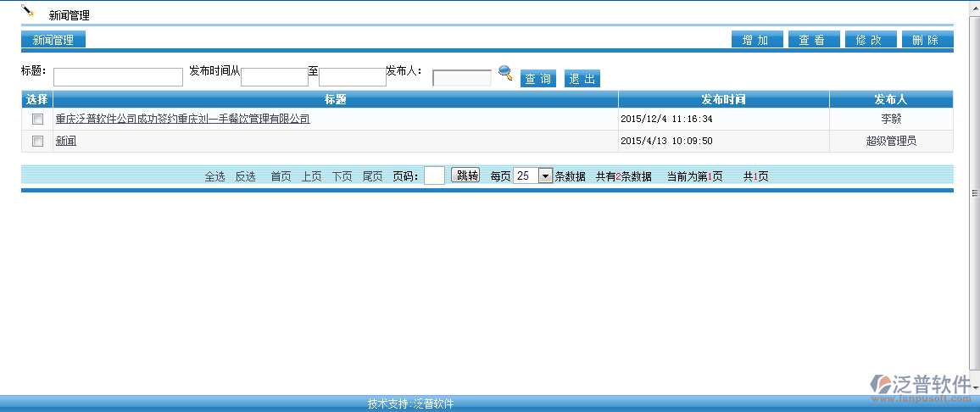This screenshot has width=980, height=412.
Task: Open 重庆泛普软件公司成功签约 news link
Action: pyautogui.click(x=183, y=119)
